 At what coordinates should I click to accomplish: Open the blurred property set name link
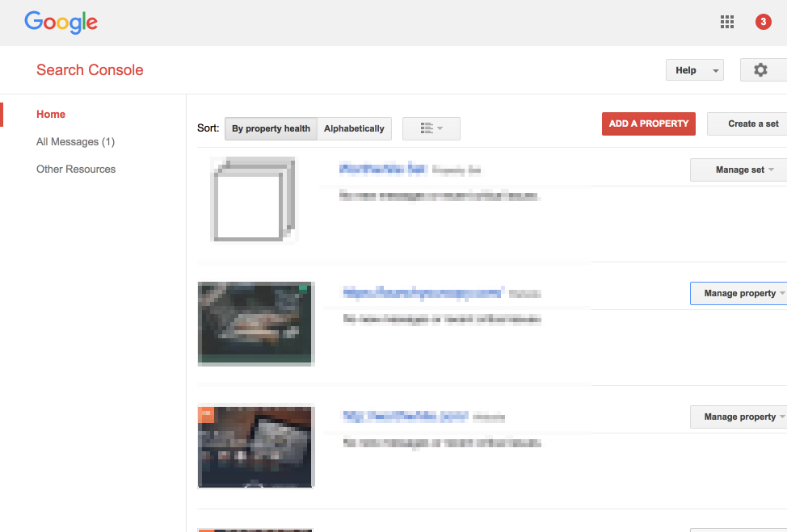pos(383,169)
